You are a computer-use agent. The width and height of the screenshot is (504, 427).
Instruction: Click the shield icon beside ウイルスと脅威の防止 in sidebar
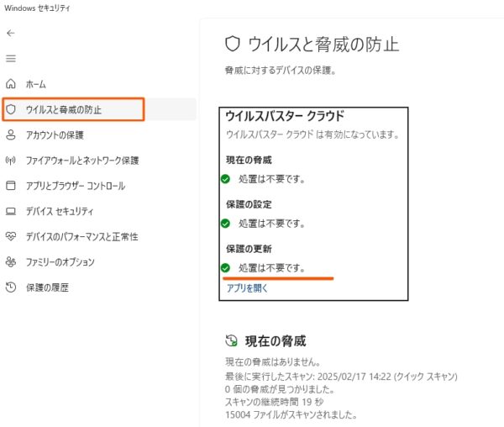tap(11, 109)
